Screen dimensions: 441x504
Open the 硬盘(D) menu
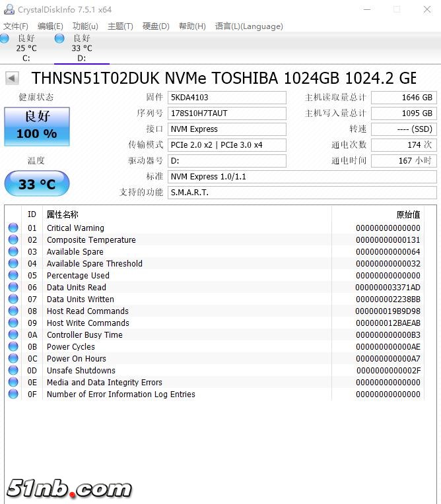click(x=156, y=26)
